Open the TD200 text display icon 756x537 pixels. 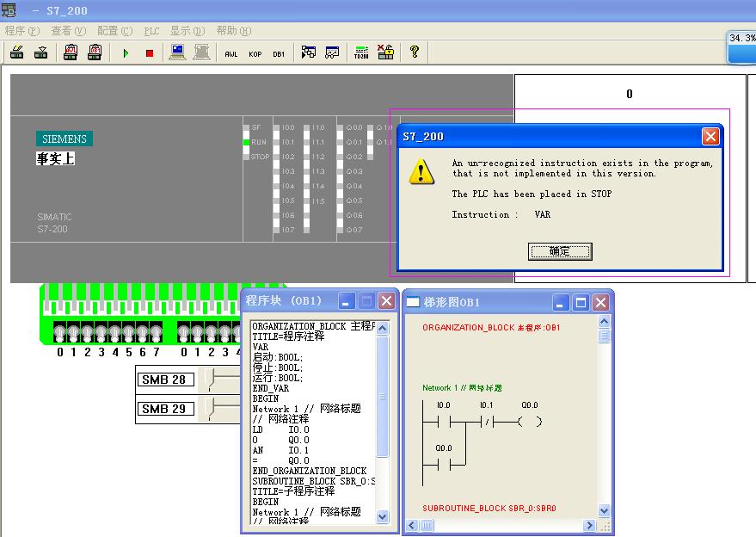(x=361, y=52)
